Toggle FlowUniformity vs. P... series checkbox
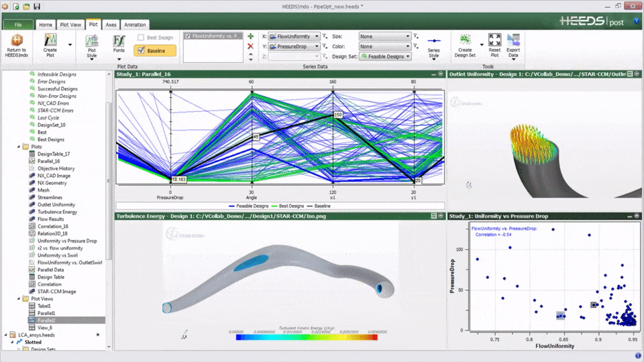Viewport: 644px width, 362px height. (x=188, y=36)
